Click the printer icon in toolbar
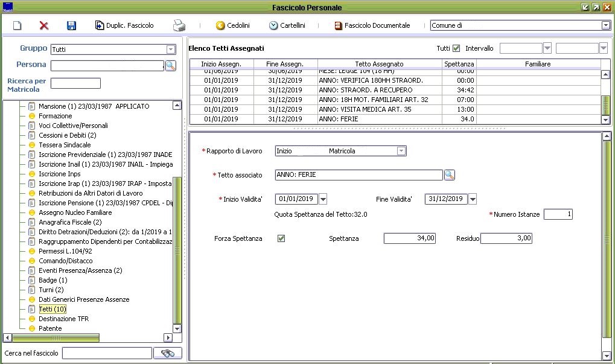This screenshot has height=364, width=615. (179, 25)
